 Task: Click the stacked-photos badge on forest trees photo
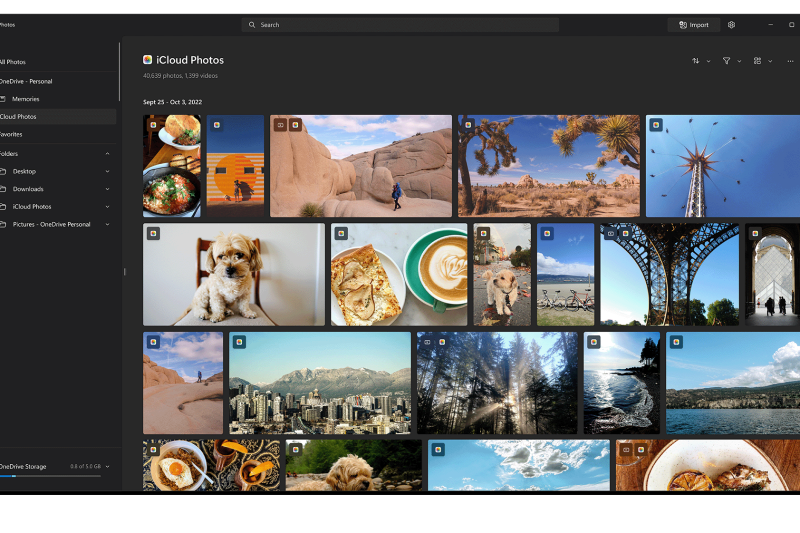[428, 342]
